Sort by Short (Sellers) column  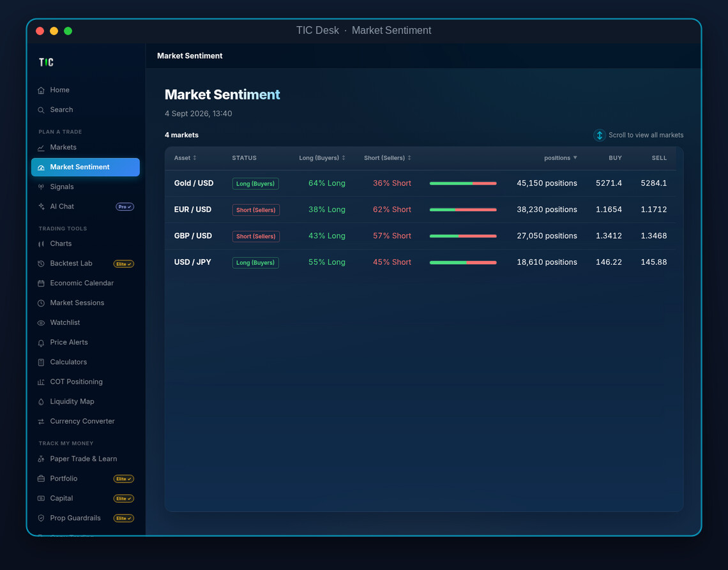click(387, 158)
